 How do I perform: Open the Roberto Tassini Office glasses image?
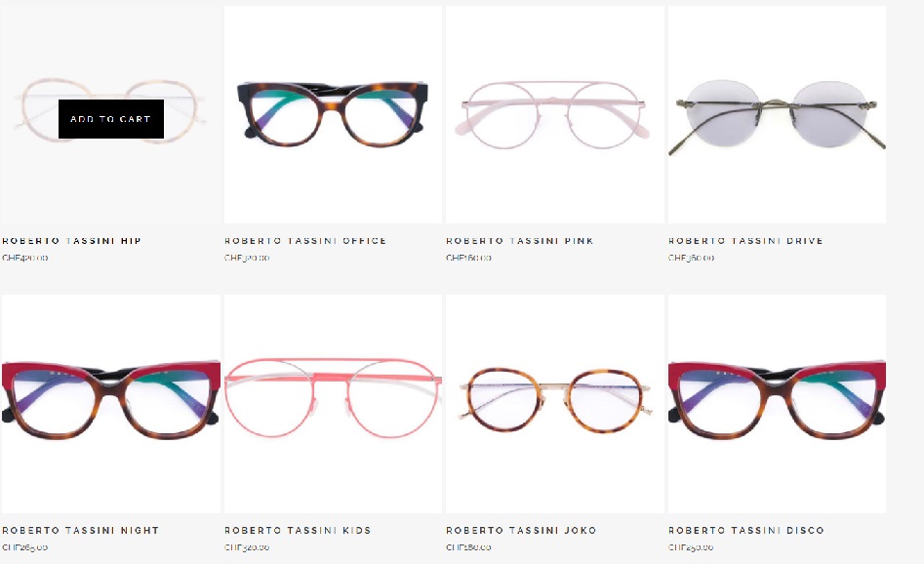coord(333,114)
